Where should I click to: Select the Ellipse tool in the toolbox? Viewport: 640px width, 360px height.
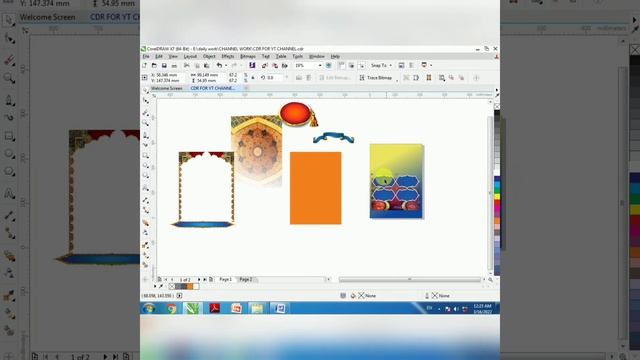pos(145,165)
